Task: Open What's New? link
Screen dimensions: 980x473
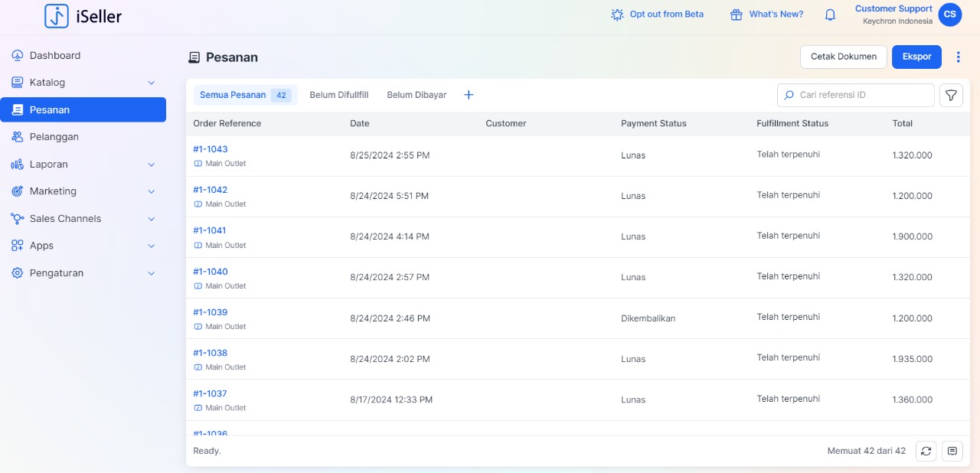Action: [776, 15]
